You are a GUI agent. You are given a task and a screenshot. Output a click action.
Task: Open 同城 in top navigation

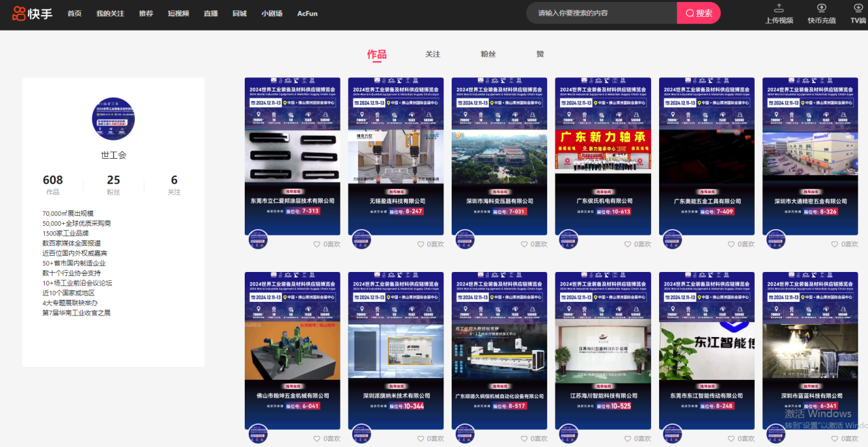[x=239, y=14]
